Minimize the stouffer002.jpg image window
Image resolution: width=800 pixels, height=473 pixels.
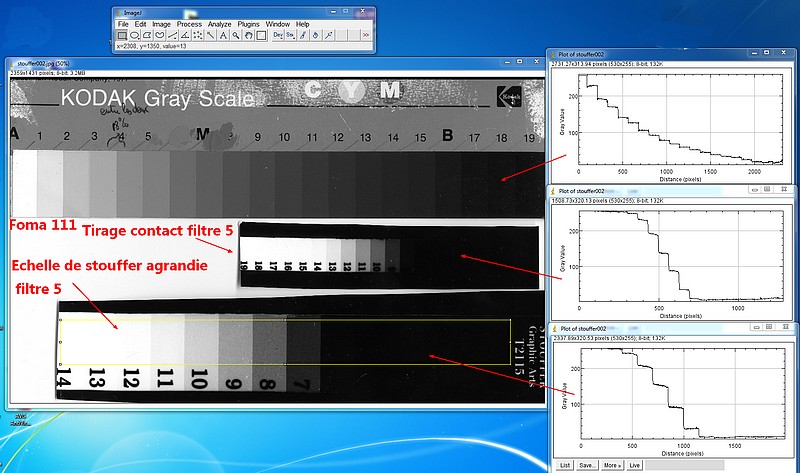coord(507,62)
